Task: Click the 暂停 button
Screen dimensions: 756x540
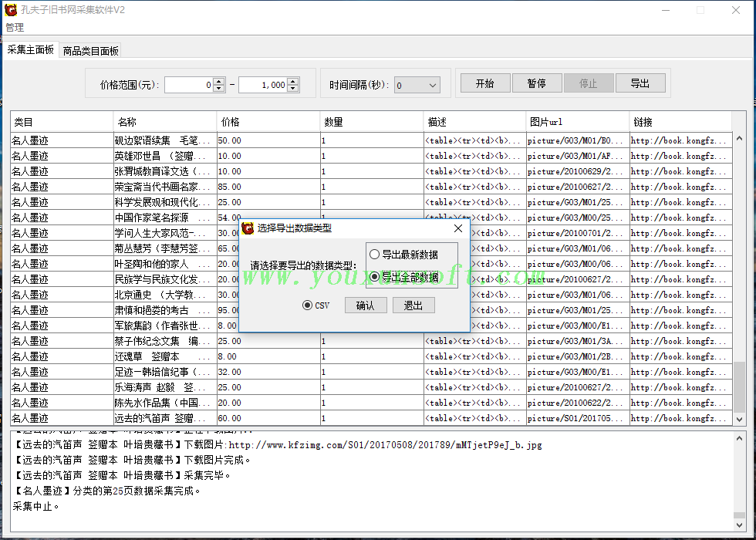Action: (537, 83)
